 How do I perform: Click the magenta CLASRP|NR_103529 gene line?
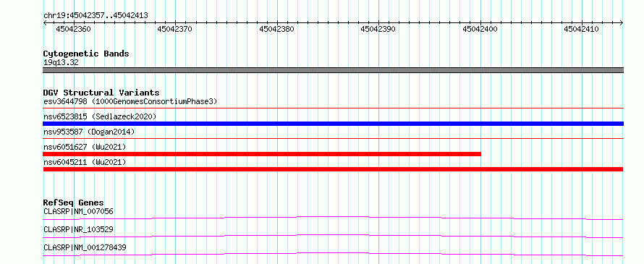tap(333, 236)
